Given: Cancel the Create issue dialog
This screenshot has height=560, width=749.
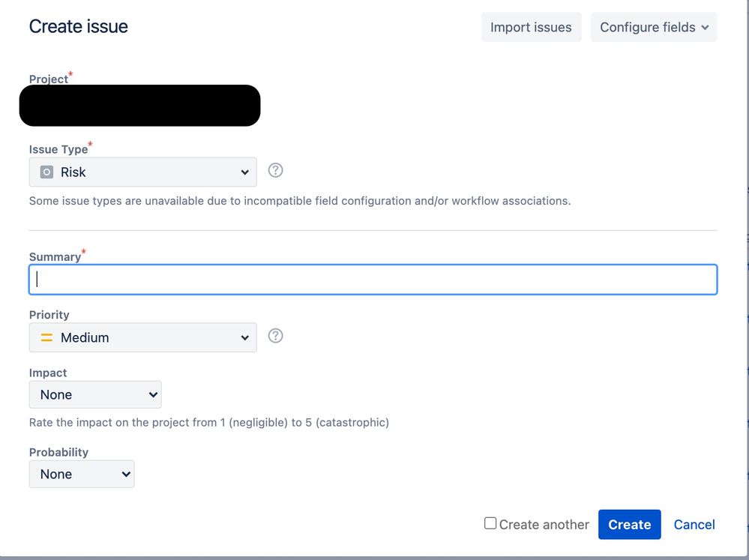Looking at the screenshot, I should click(694, 525).
